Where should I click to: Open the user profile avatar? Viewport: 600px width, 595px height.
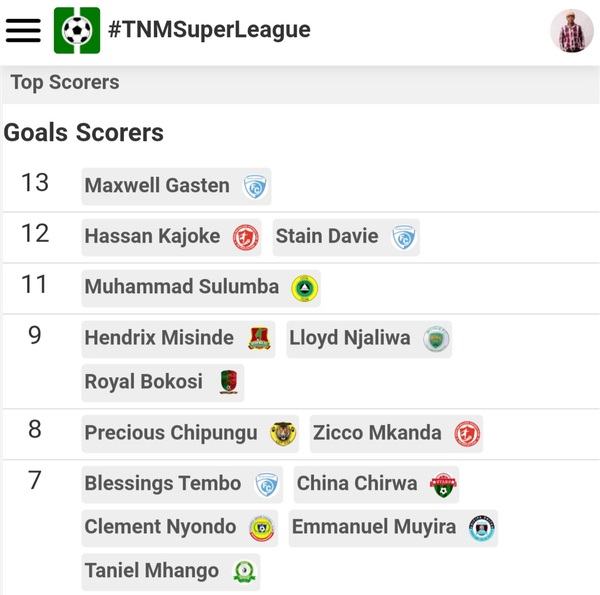point(572,31)
